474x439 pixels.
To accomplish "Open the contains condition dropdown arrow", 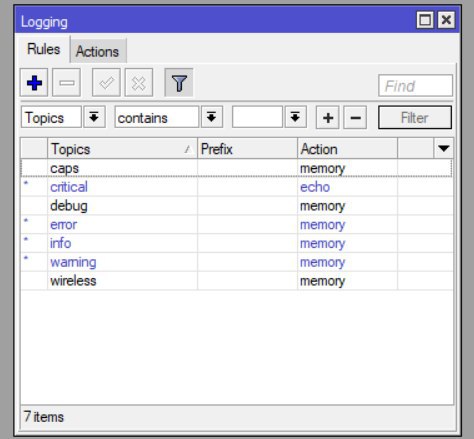I will (x=212, y=117).
